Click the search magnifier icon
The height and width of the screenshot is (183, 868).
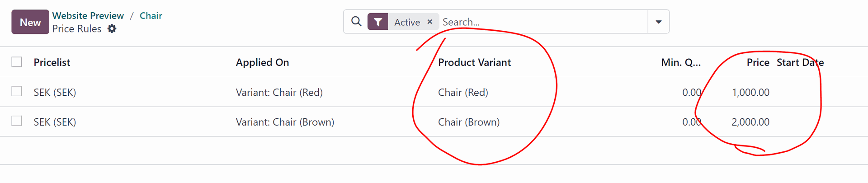pyautogui.click(x=356, y=22)
